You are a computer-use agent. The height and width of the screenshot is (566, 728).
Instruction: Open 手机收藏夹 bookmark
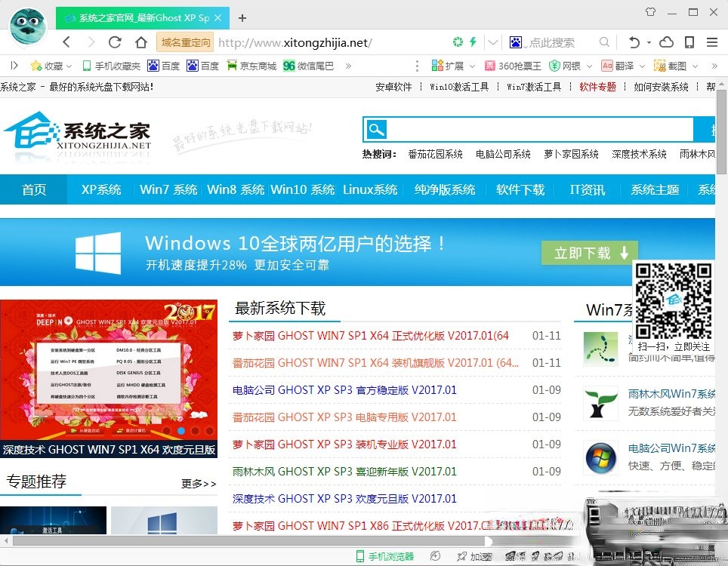[112, 66]
